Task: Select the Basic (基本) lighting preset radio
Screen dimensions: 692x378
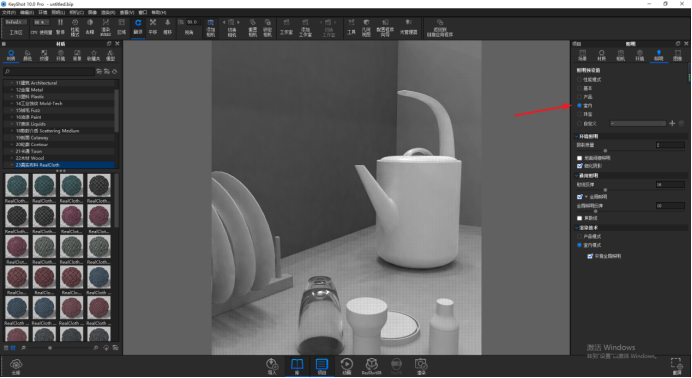Action: 579,88
